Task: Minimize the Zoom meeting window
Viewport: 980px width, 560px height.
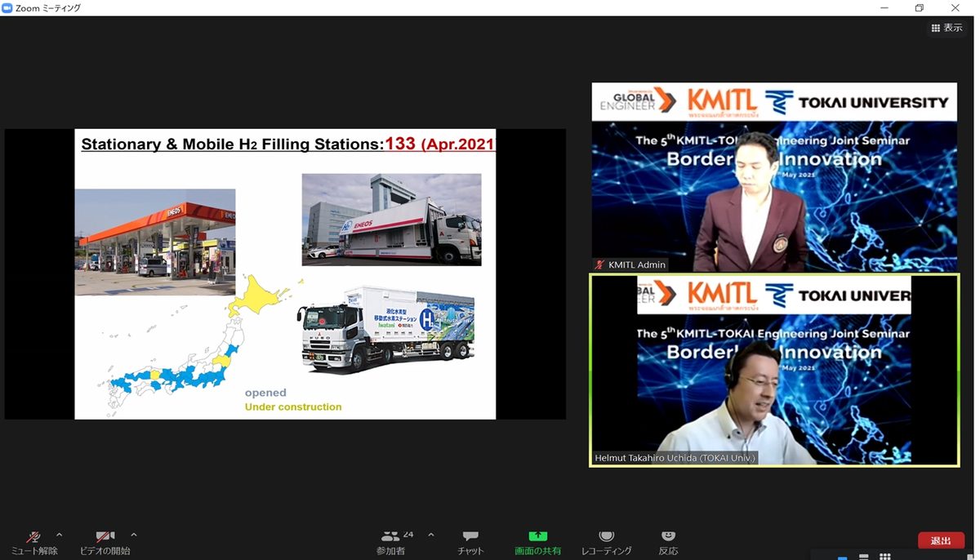Action: click(x=882, y=8)
